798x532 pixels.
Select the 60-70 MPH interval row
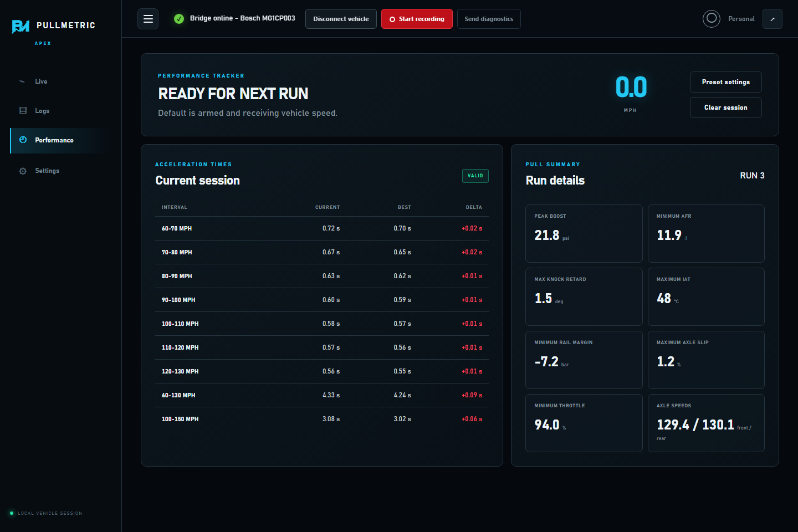(322, 228)
